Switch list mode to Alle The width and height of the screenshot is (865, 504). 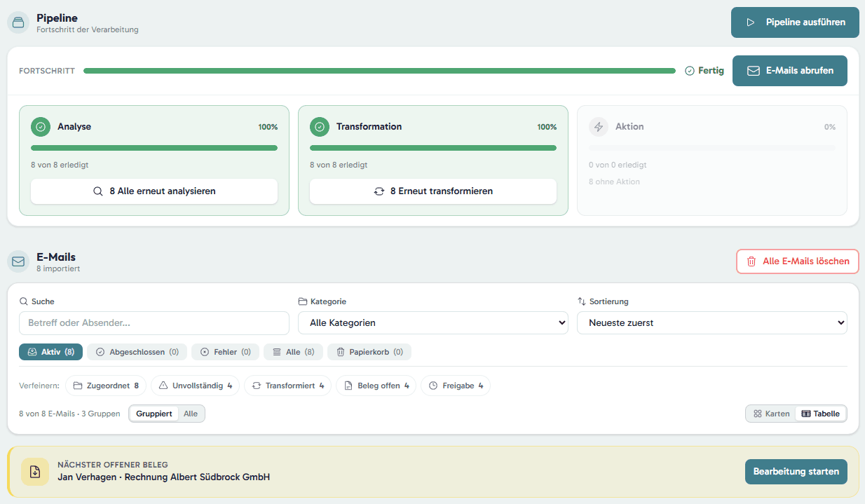[191, 414]
